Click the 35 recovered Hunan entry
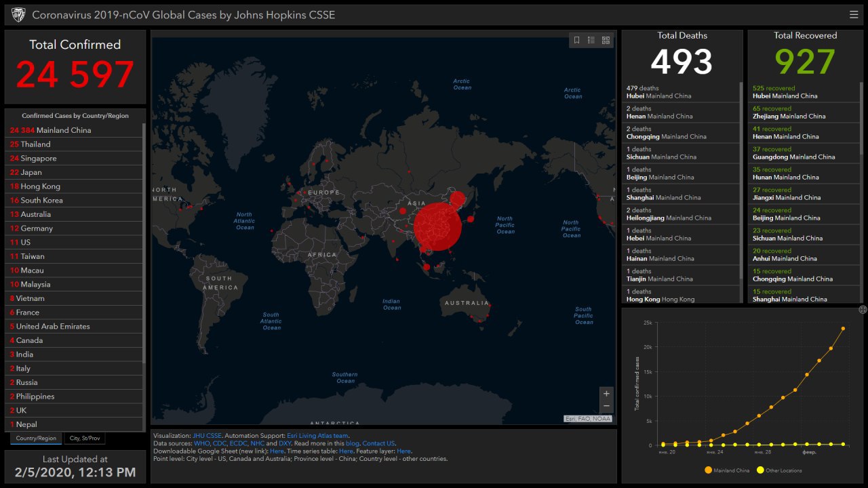Viewport: 868px width, 488px height. tap(804, 174)
